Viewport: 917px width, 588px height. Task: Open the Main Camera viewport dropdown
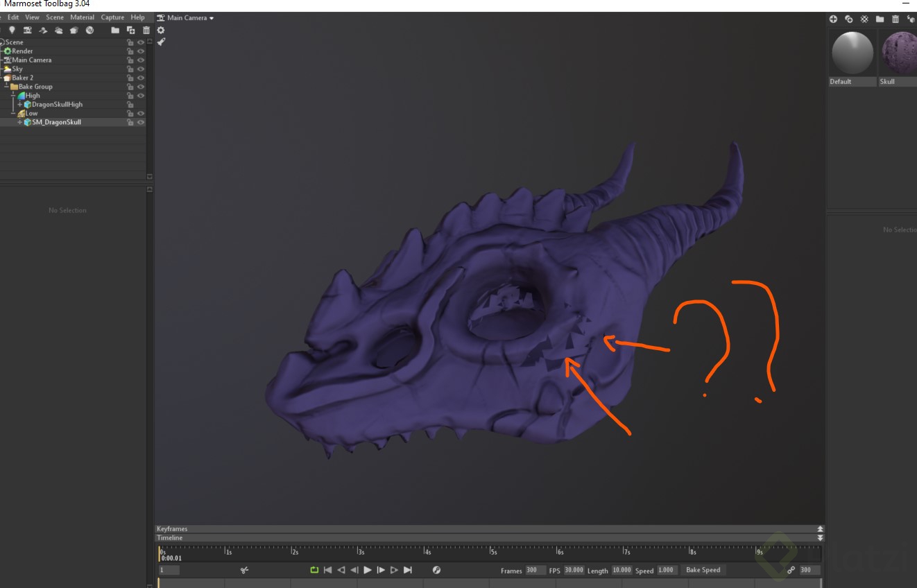(x=186, y=18)
